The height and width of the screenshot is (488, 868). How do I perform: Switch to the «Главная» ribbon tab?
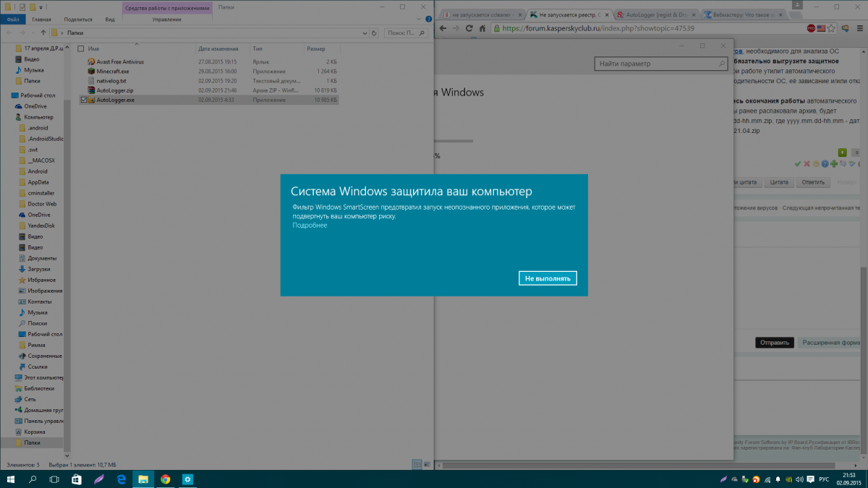coord(42,20)
